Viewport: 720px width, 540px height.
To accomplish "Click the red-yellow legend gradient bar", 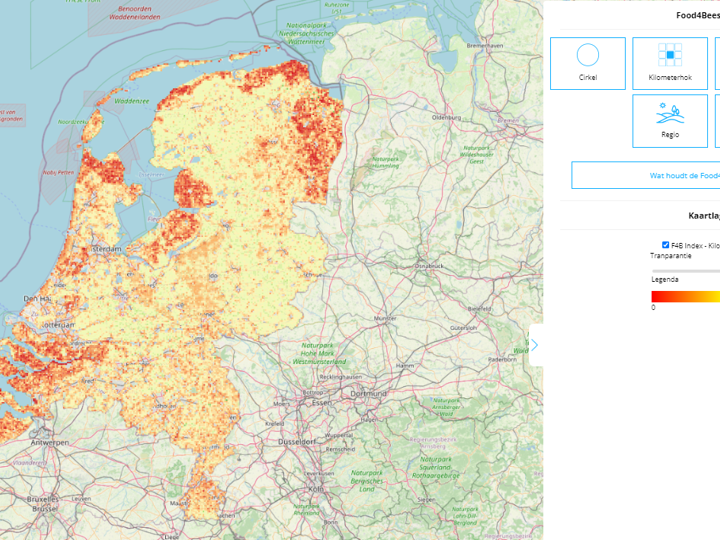I will coord(685,296).
